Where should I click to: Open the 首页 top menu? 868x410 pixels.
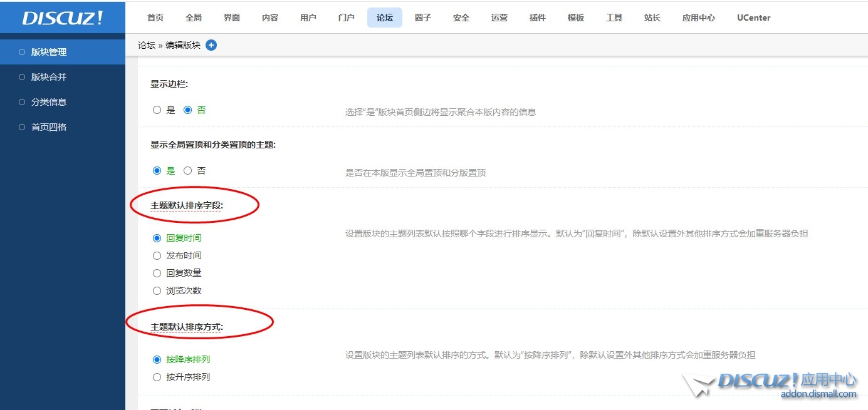155,18
